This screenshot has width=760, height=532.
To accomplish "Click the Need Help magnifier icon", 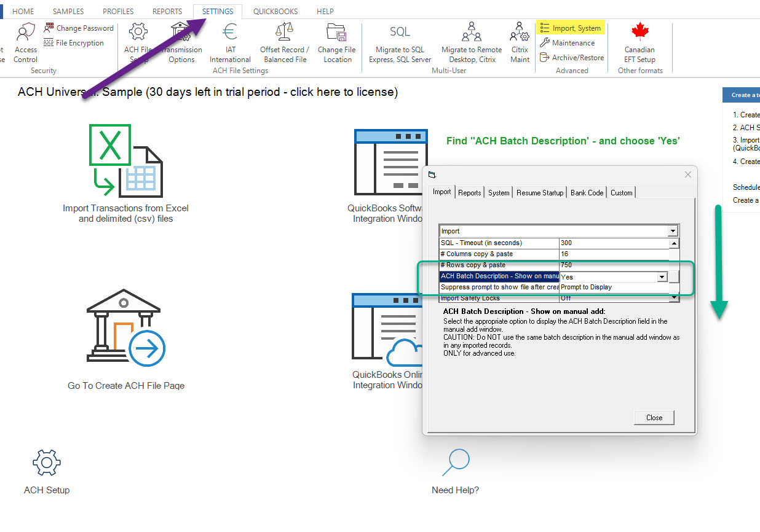I will click(456, 463).
